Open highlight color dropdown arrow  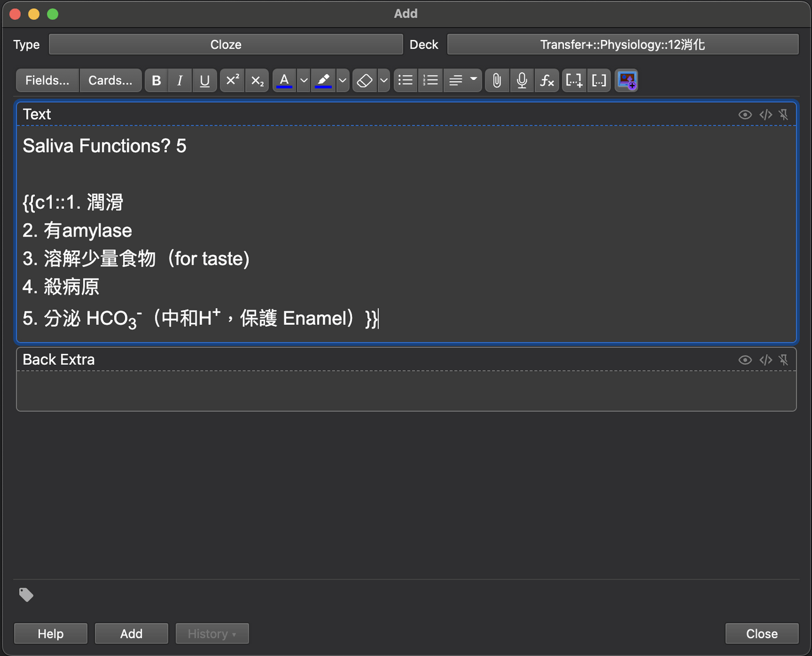[343, 81]
